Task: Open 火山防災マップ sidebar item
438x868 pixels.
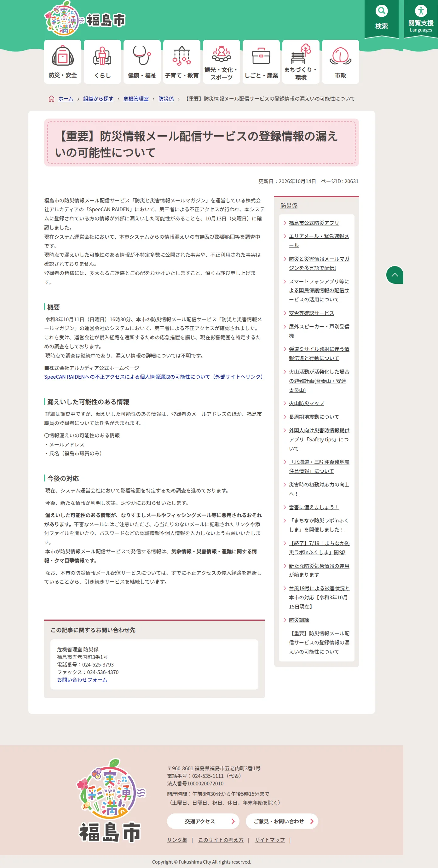Action: (307, 403)
